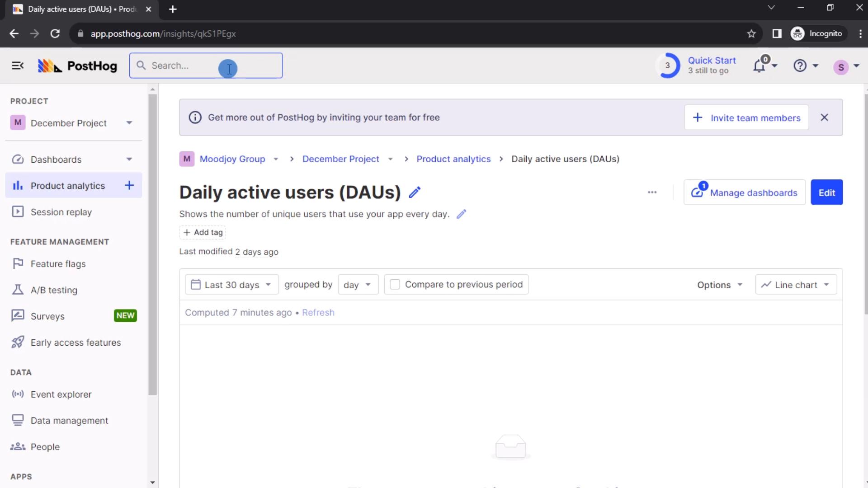868x488 pixels.
Task: Open Event explorer section
Action: coord(61,394)
